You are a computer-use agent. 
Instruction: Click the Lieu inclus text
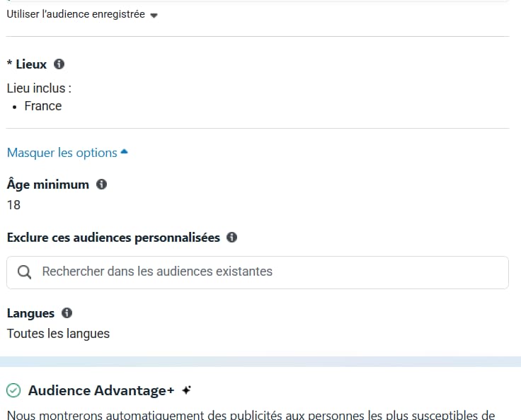(39, 88)
